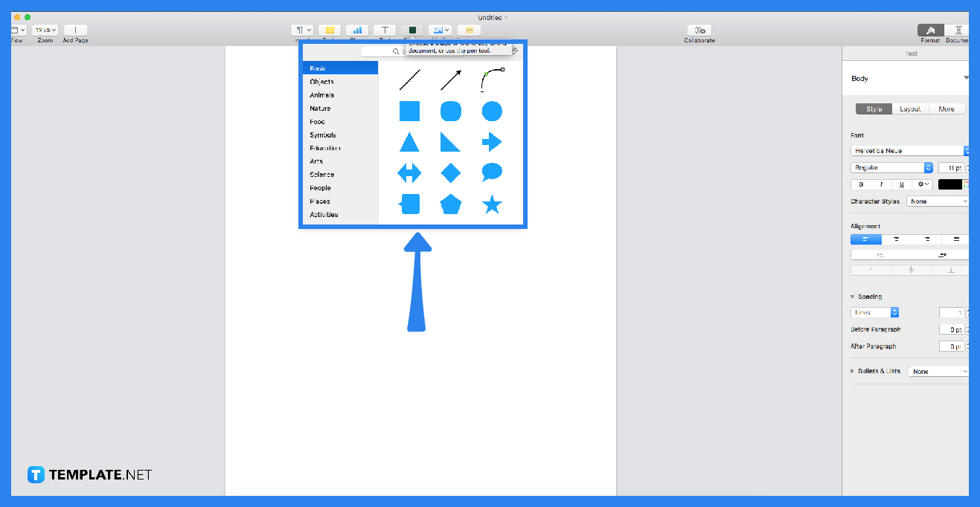Enable italic text formatting

(x=881, y=184)
